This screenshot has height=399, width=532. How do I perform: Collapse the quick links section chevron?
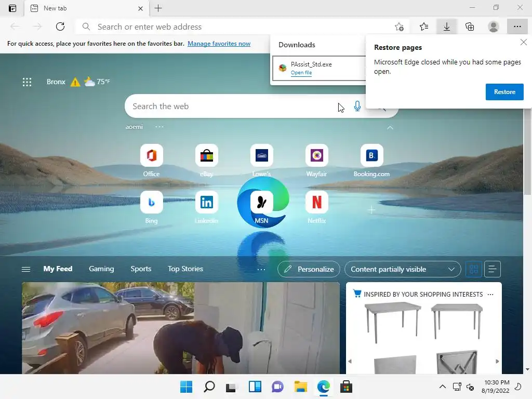390,128
